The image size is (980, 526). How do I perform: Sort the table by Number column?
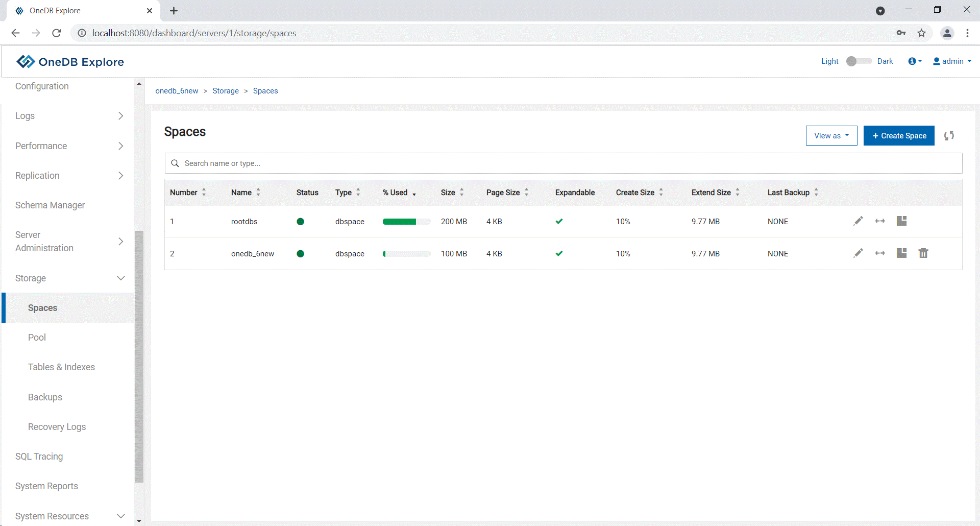(187, 193)
